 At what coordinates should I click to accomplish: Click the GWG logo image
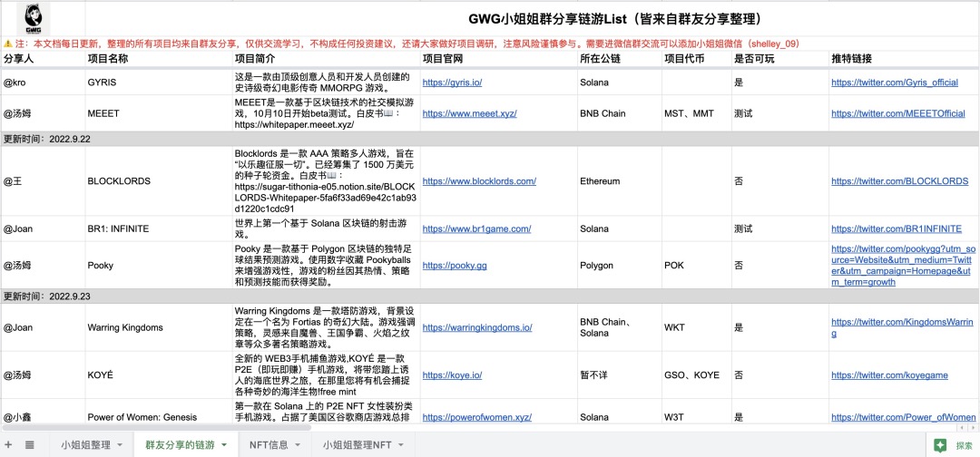pyautogui.click(x=34, y=20)
